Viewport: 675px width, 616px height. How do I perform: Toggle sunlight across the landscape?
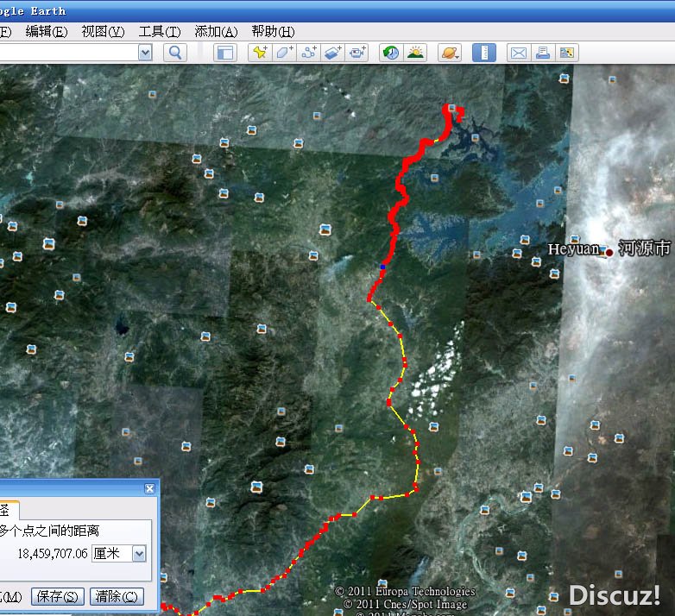[x=415, y=53]
